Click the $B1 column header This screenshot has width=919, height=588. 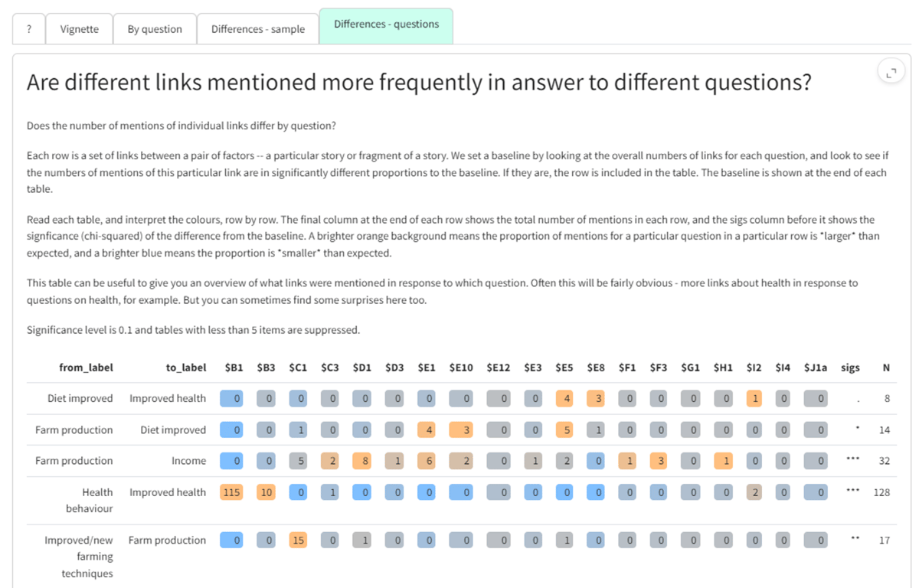click(234, 367)
